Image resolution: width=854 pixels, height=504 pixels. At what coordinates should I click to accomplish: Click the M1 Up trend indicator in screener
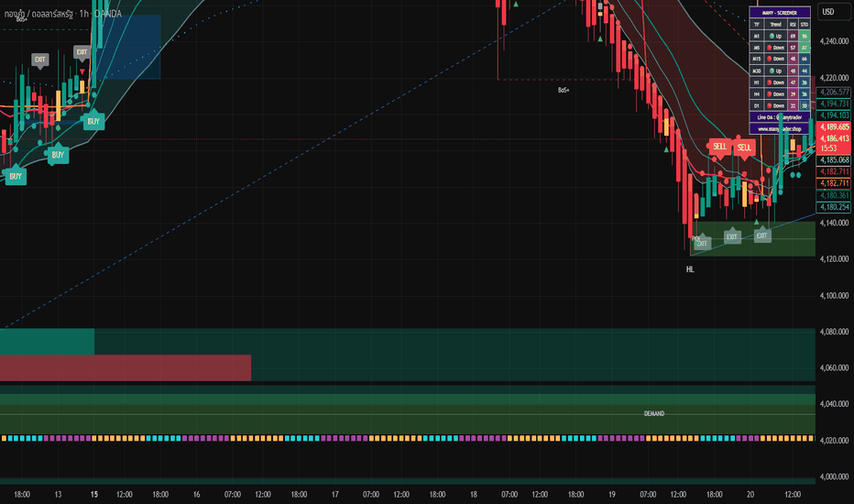click(x=775, y=36)
